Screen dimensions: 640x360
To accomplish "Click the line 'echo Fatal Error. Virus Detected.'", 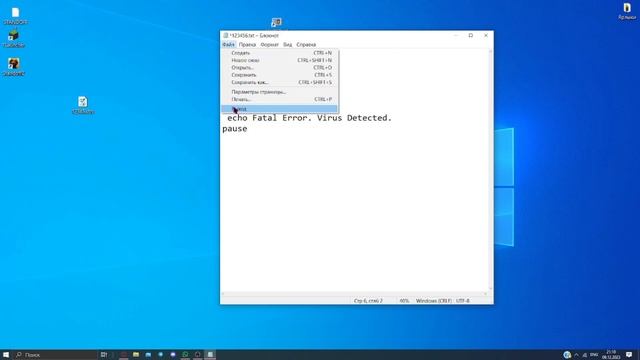I will (x=309, y=118).
